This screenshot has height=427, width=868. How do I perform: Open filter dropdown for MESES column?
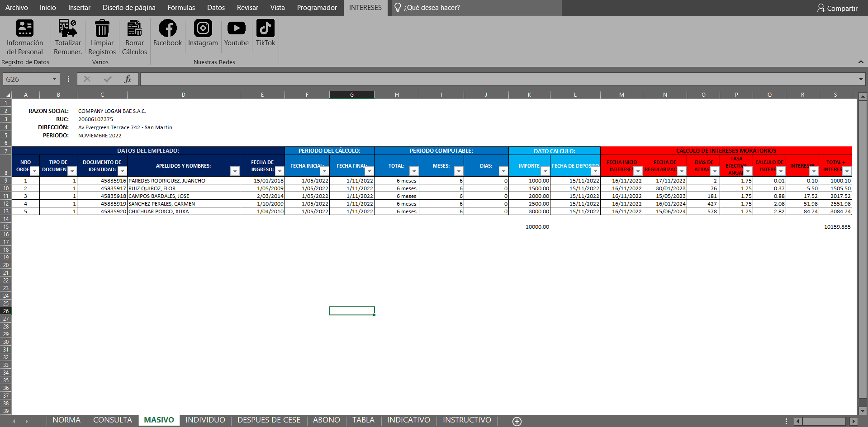pos(458,171)
